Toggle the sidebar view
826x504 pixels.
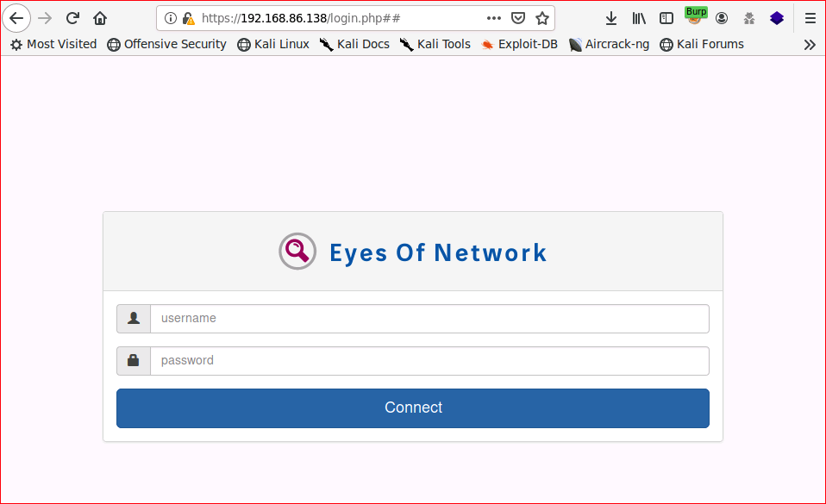coord(666,18)
